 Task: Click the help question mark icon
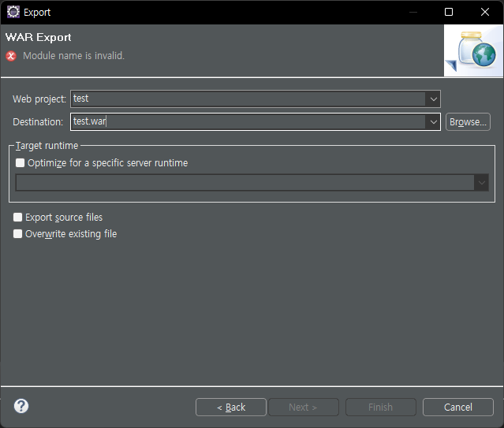pyautogui.click(x=21, y=406)
